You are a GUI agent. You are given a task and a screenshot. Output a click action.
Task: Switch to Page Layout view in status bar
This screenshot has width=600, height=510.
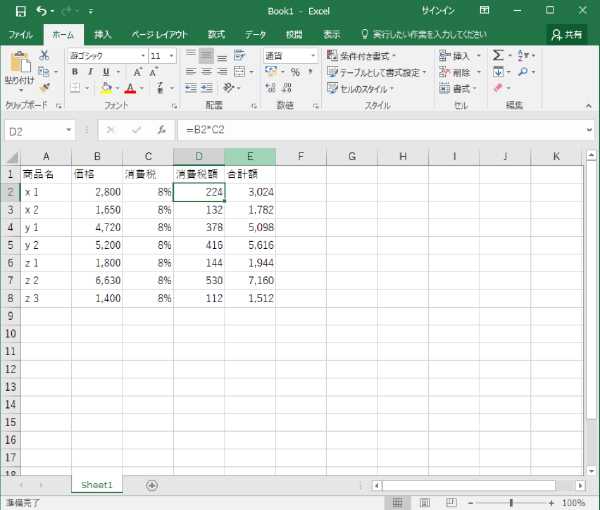coord(423,502)
